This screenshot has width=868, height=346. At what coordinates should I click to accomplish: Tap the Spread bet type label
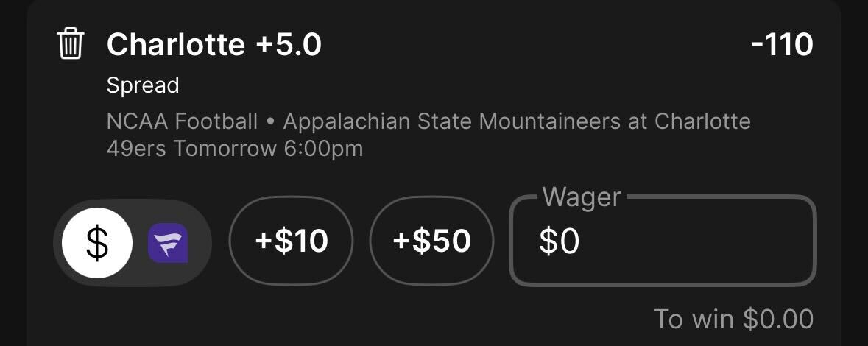click(143, 86)
